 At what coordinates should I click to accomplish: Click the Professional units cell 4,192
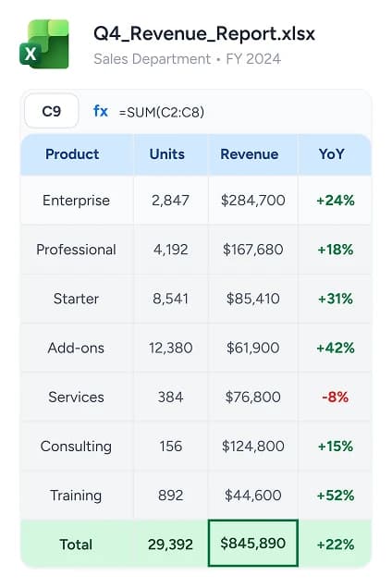point(171,250)
